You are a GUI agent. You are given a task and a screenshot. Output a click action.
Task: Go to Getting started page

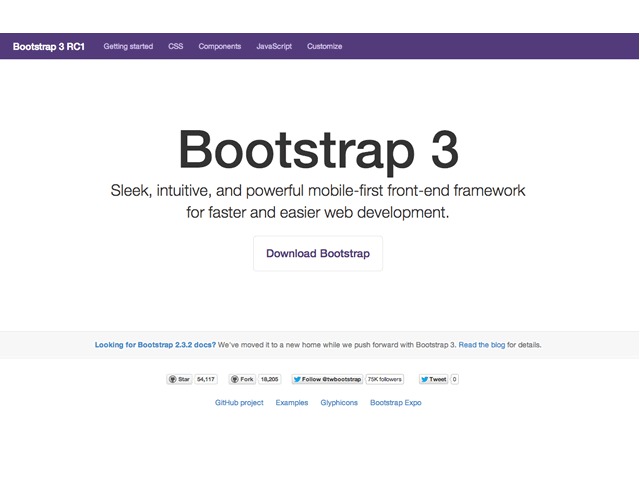(x=128, y=47)
